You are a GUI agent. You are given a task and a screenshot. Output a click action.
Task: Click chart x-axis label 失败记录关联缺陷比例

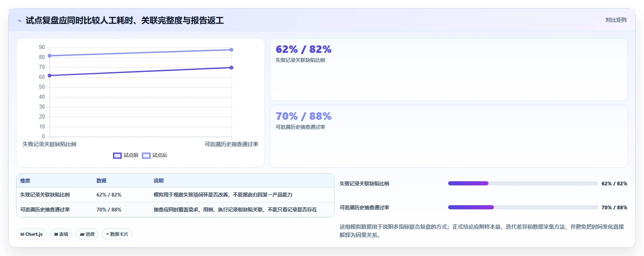click(x=50, y=144)
